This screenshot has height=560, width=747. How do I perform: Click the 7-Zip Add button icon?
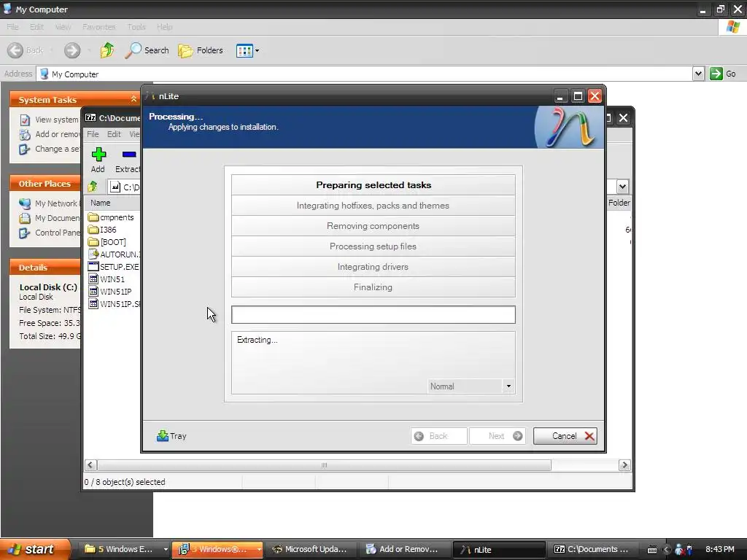(98, 155)
